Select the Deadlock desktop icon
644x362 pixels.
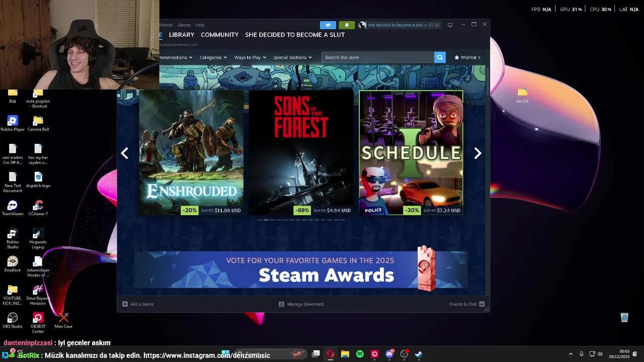[x=13, y=264]
